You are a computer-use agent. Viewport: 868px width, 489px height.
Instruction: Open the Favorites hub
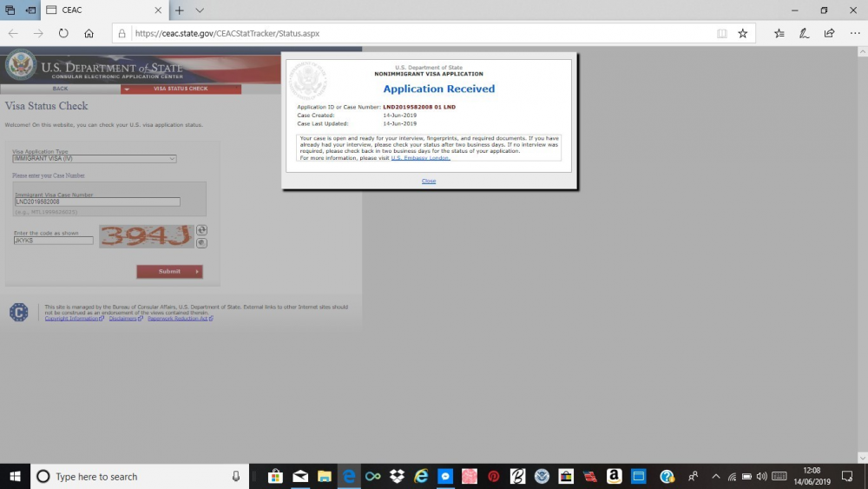(779, 33)
